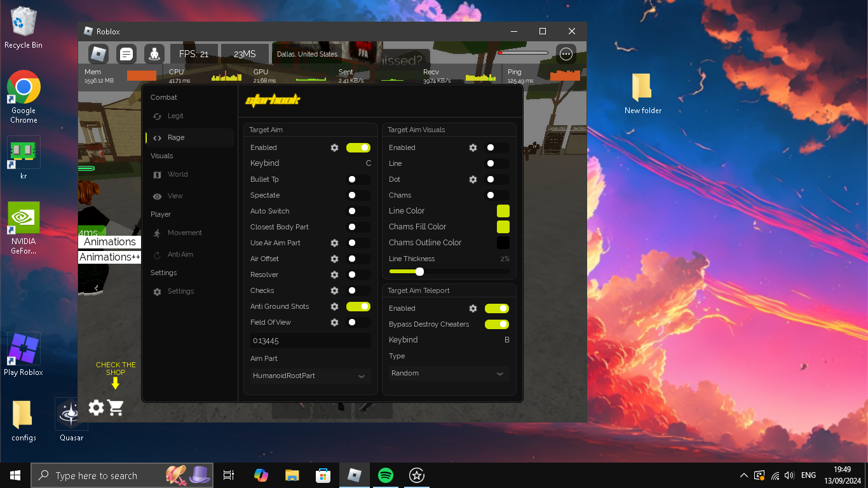The width and height of the screenshot is (868, 488).
Task: Pick the Line Color swatch
Action: tap(503, 211)
